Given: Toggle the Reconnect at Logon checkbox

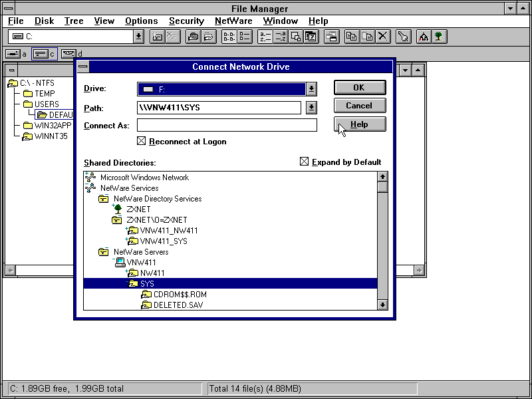Looking at the screenshot, I should coord(142,141).
